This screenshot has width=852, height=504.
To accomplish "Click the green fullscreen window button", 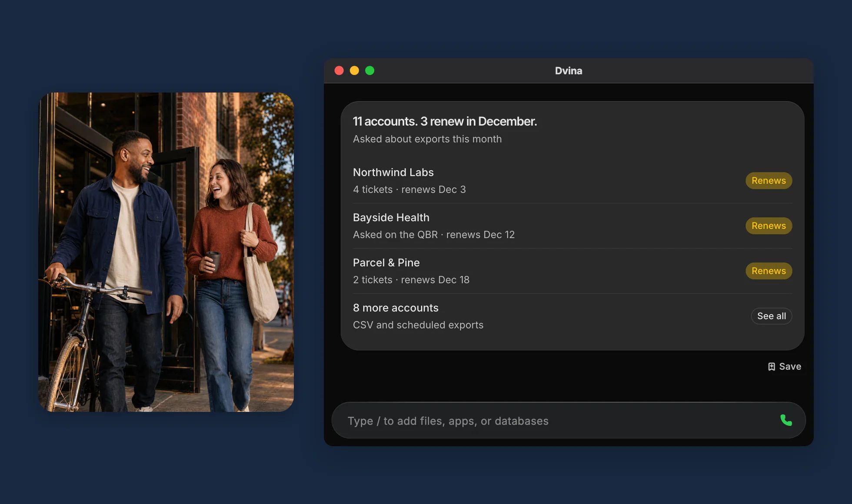I will [369, 70].
